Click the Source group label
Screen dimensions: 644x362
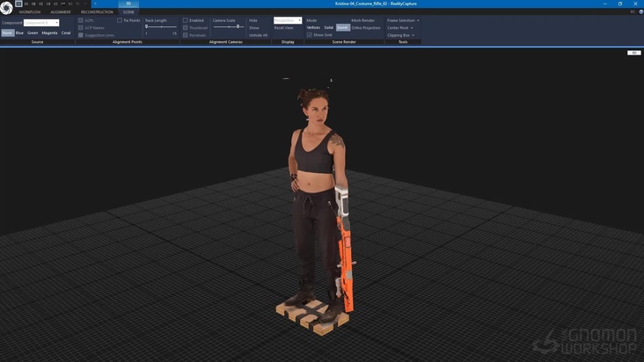pos(37,42)
